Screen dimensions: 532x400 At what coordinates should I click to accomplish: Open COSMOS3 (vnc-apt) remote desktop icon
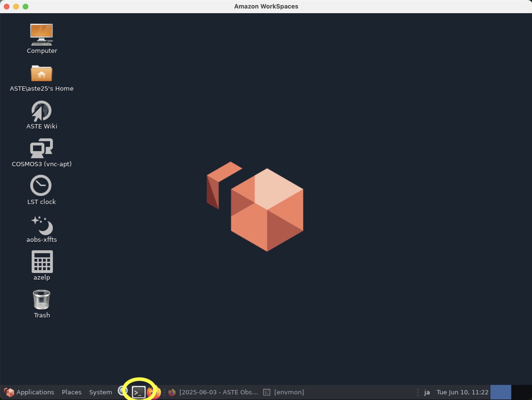click(42, 148)
